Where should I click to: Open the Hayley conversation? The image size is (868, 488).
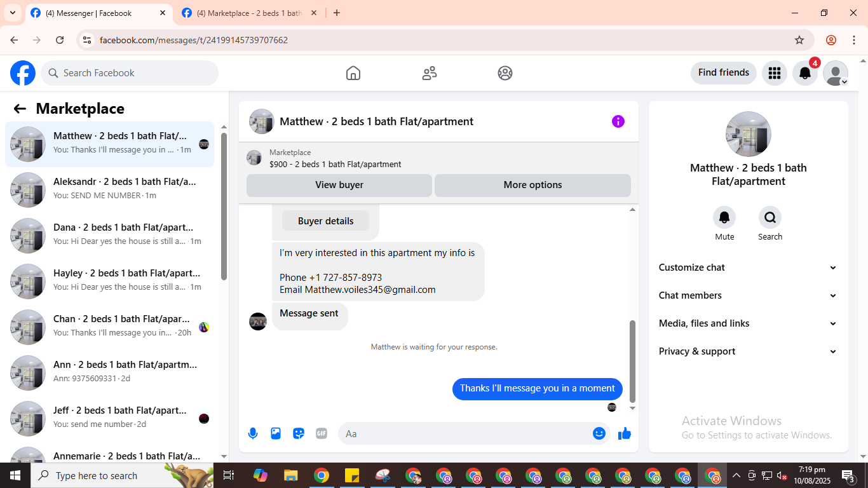coord(109,281)
